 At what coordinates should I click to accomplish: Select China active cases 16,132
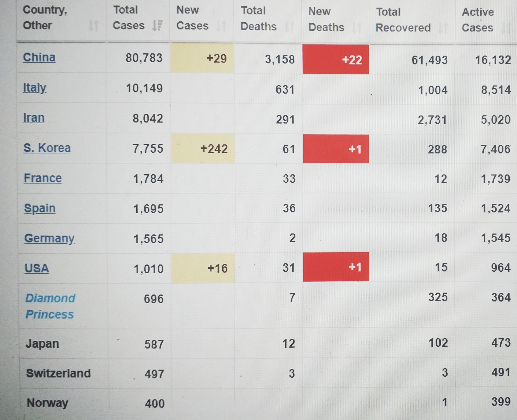(x=493, y=60)
